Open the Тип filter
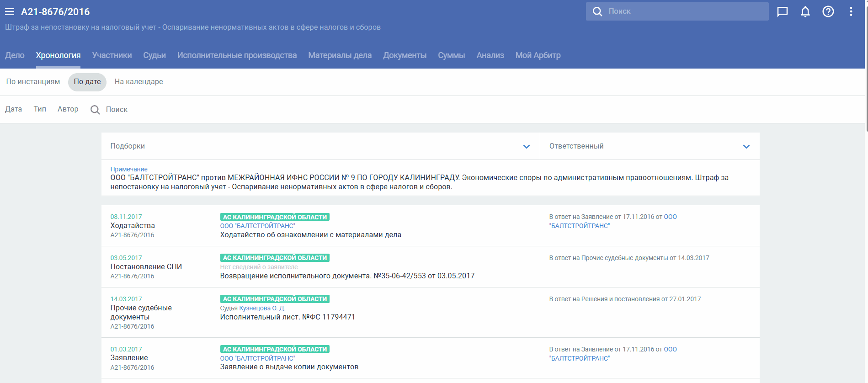Viewport: 868px width, 383px height. point(40,109)
